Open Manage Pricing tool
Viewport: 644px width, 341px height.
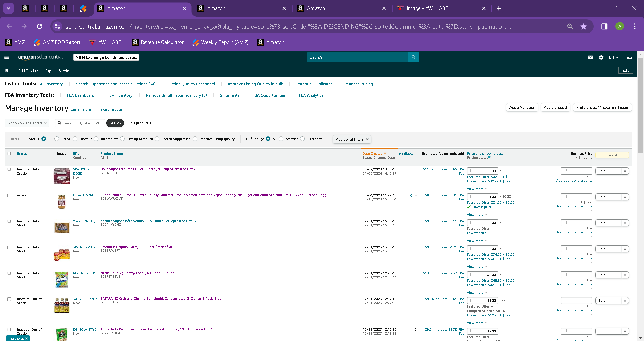click(x=359, y=84)
